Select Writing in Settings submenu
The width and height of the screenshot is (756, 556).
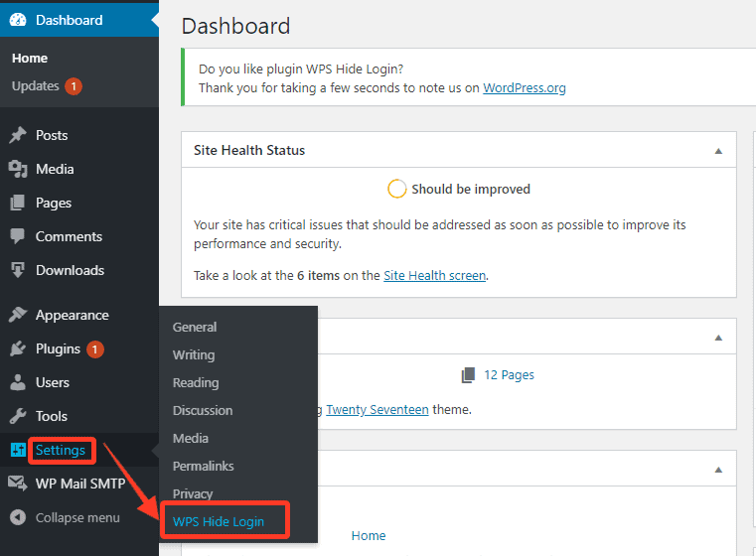[194, 355]
